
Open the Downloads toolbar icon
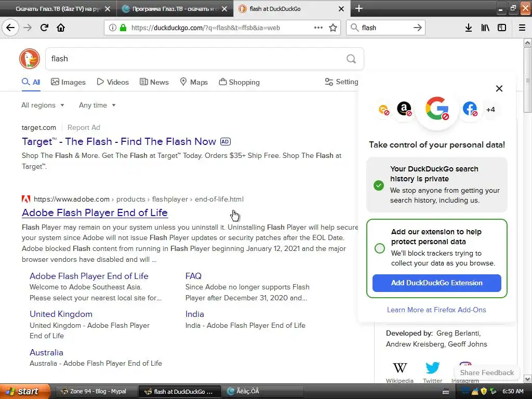point(469,28)
